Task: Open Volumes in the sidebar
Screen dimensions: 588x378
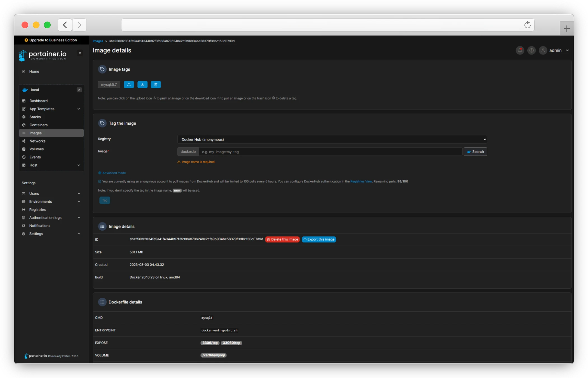Action: point(36,149)
